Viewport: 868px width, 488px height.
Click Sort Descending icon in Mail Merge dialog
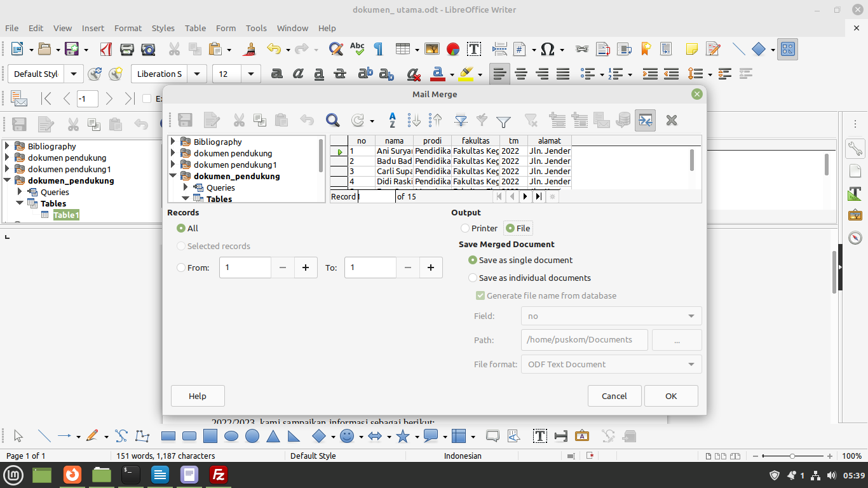pos(435,120)
